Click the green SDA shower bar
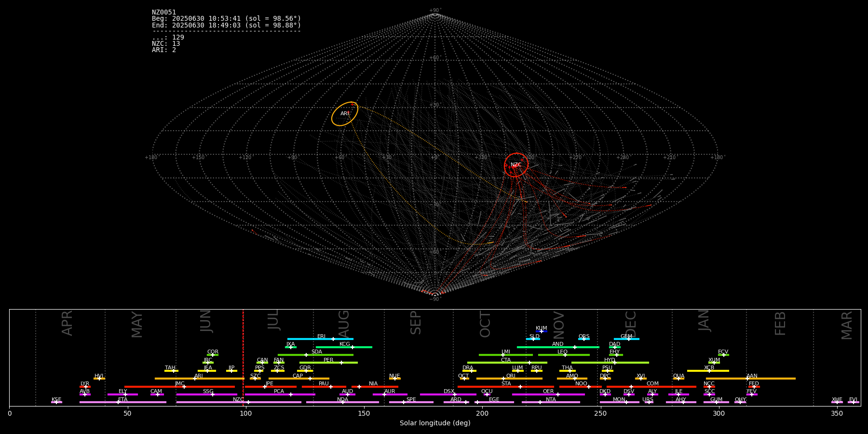Image resolution: width=868 pixels, height=434 pixels. point(315,355)
